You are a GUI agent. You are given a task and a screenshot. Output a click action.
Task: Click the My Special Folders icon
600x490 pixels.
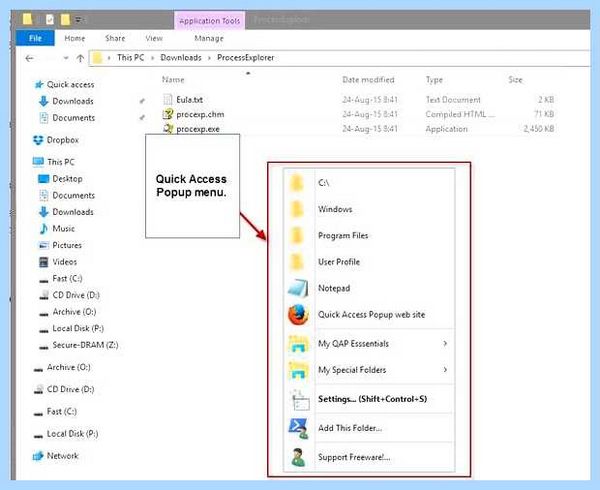[298, 370]
